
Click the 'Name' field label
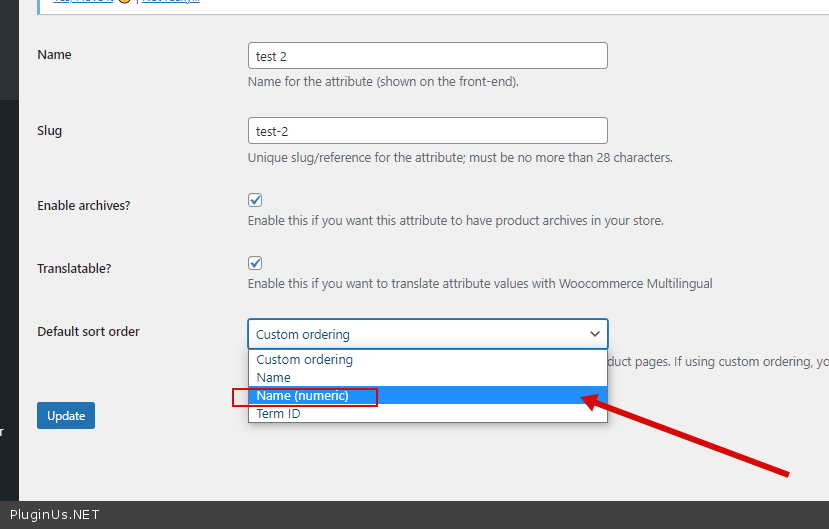[54, 55]
